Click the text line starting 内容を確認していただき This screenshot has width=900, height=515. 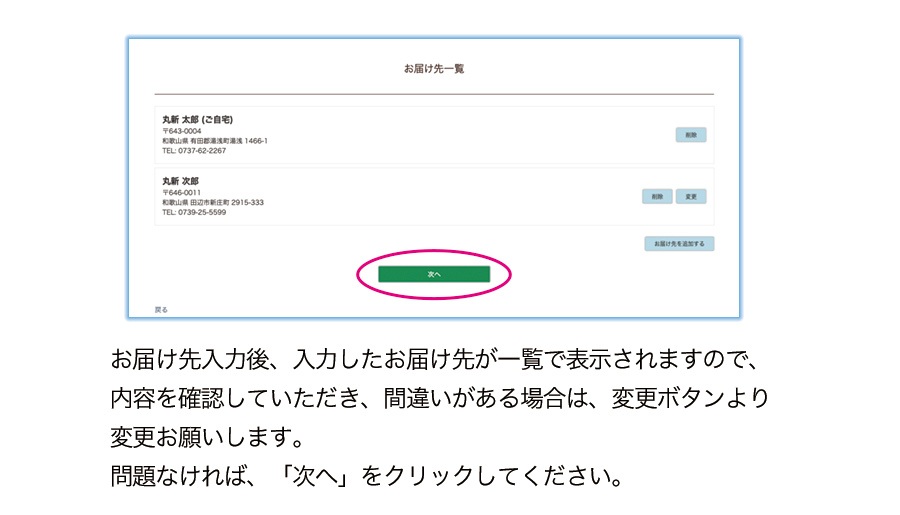440,398
